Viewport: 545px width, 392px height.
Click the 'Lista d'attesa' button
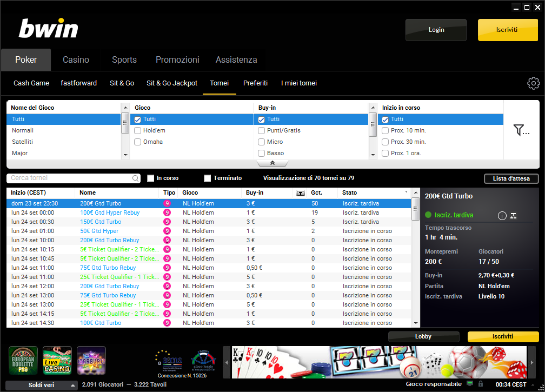click(511, 178)
